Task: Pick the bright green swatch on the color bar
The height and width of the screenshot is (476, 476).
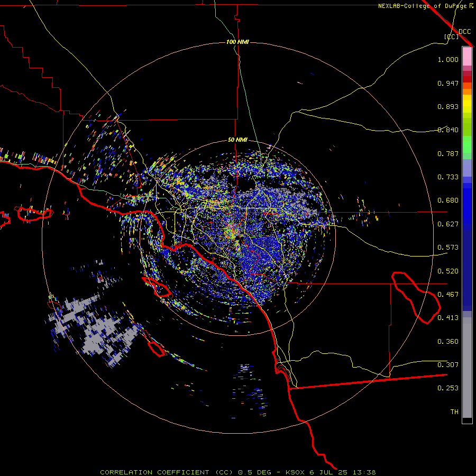Action: [467, 144]
